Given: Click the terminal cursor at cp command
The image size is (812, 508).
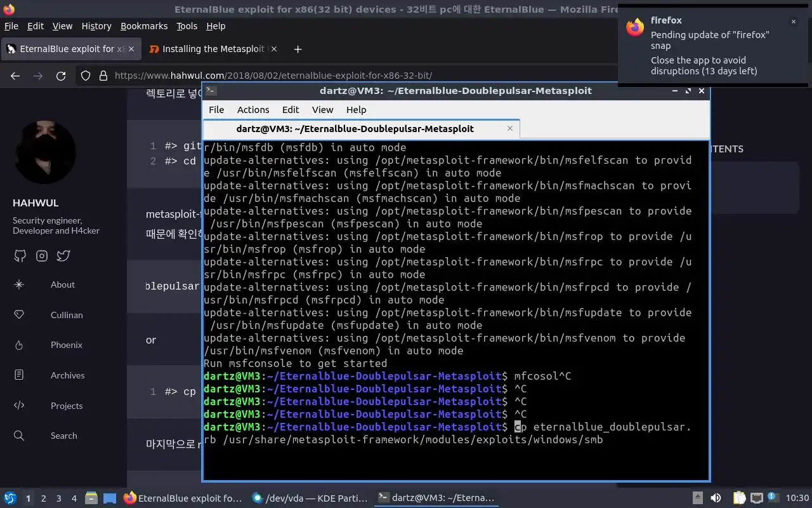Looking at the screenshot, I should point(518,427).
